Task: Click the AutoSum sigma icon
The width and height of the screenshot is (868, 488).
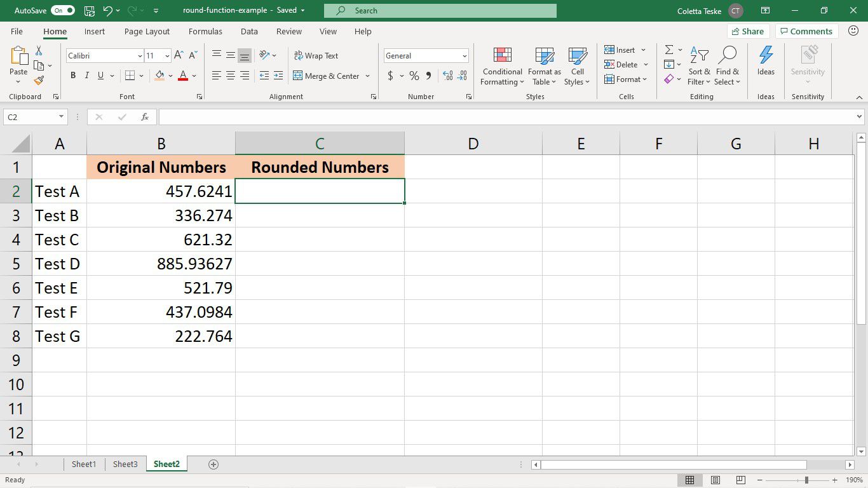Action: tap(669, 50)
